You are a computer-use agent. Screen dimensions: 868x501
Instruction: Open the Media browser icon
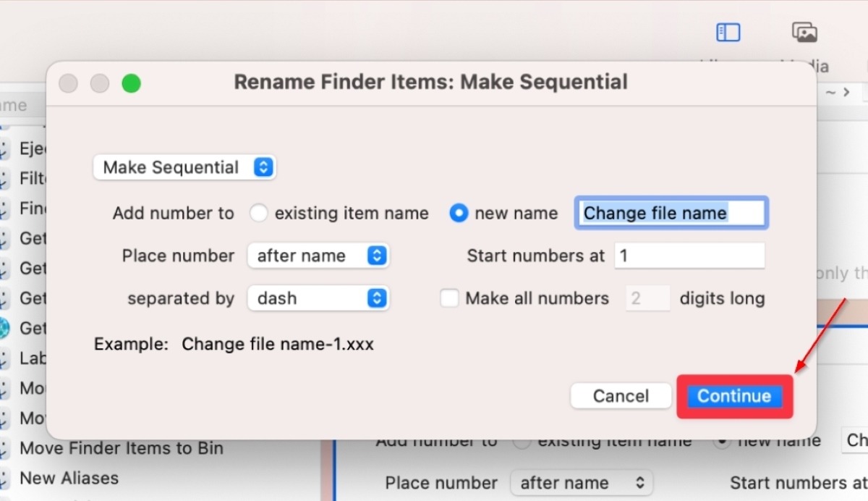(x=804, y=32)
